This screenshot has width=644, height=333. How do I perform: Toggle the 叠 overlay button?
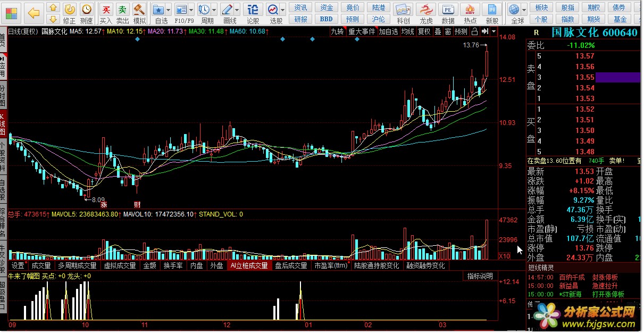[x=438, y=31]
